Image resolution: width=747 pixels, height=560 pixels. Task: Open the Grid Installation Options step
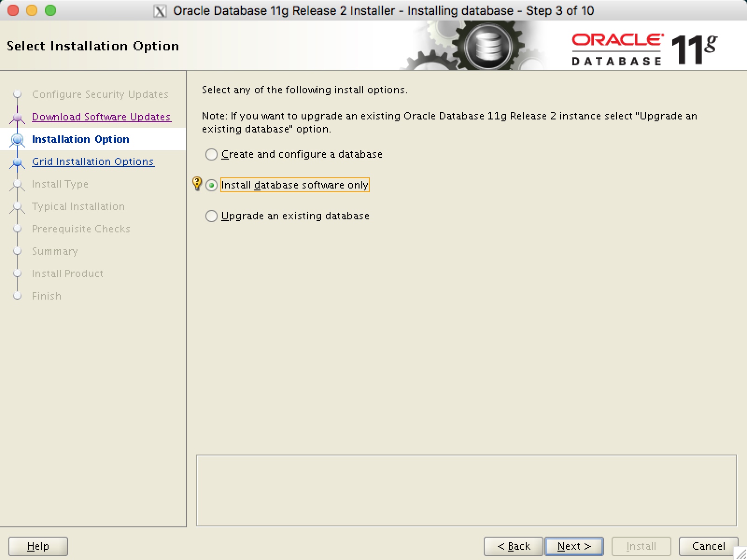pyautogui.click(x=93, y=161)
